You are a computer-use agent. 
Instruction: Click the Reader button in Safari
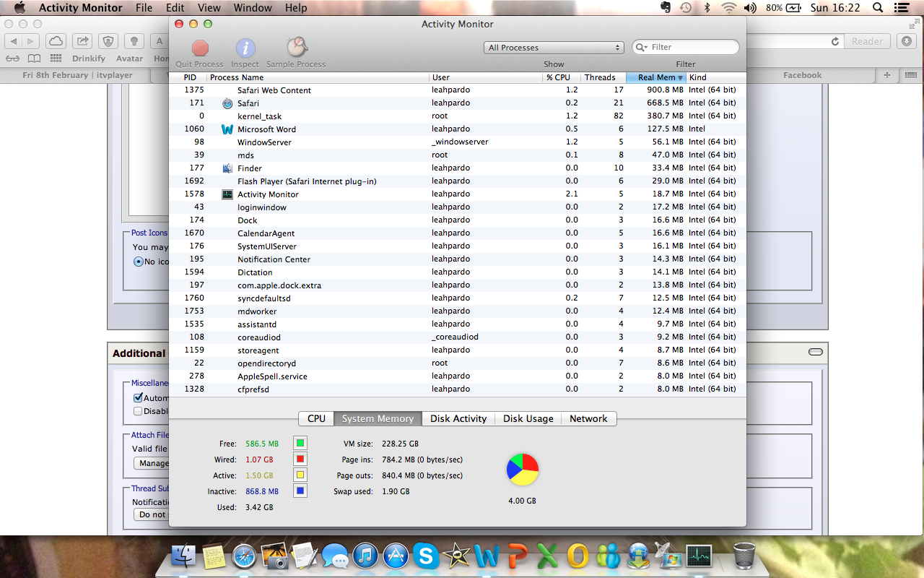[x=867, y=41]
